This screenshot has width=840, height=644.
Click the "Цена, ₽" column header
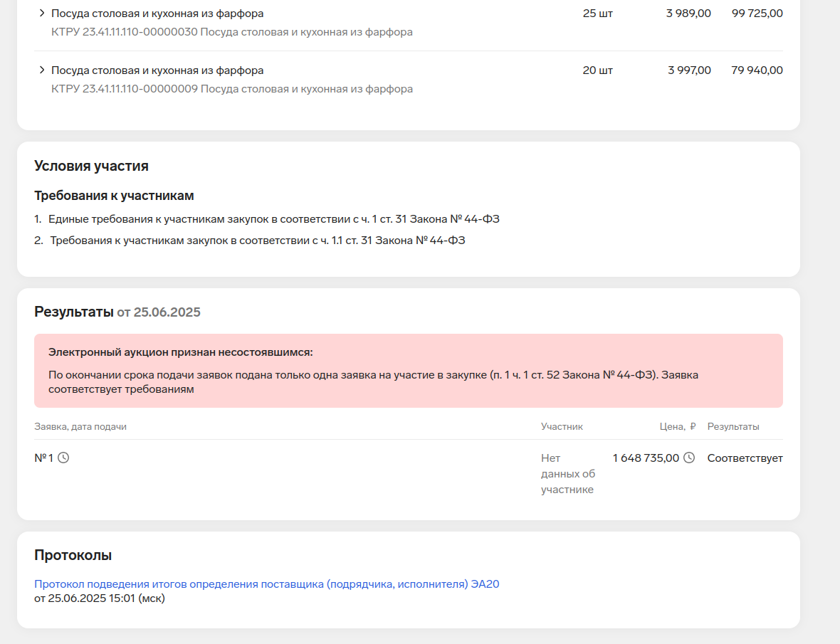tap(678, 427)
